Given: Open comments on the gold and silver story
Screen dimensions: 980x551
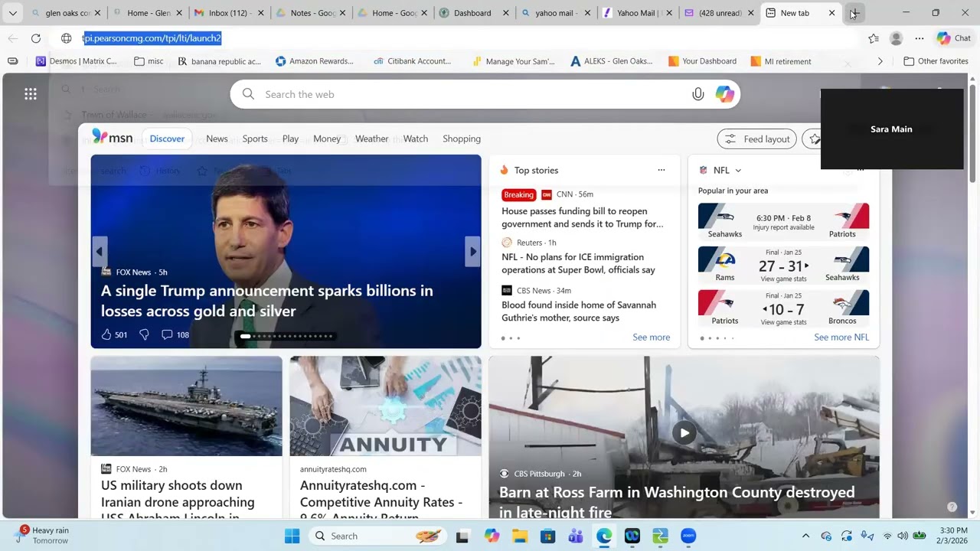Looking at the screenshot, I should [x=175, y=334].
